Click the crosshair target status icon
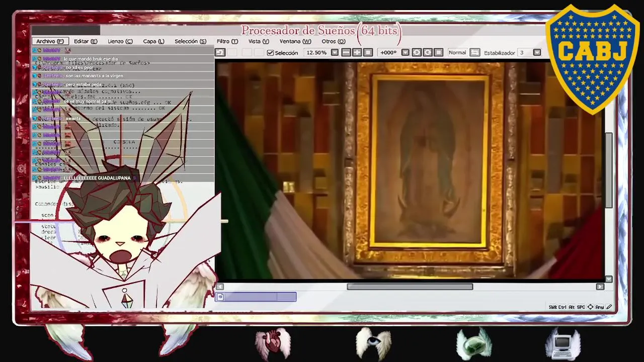Viewport: 644px width, 362px height. (590, 307)
